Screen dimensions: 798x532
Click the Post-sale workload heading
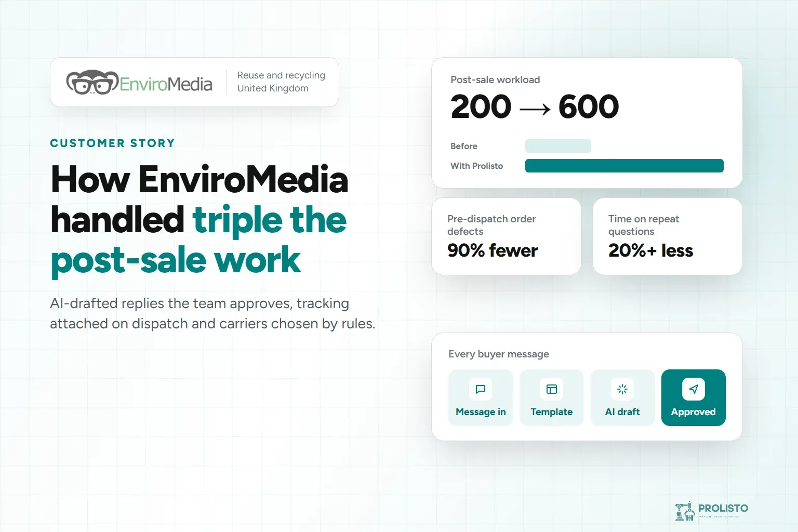(x=495, y=79)
